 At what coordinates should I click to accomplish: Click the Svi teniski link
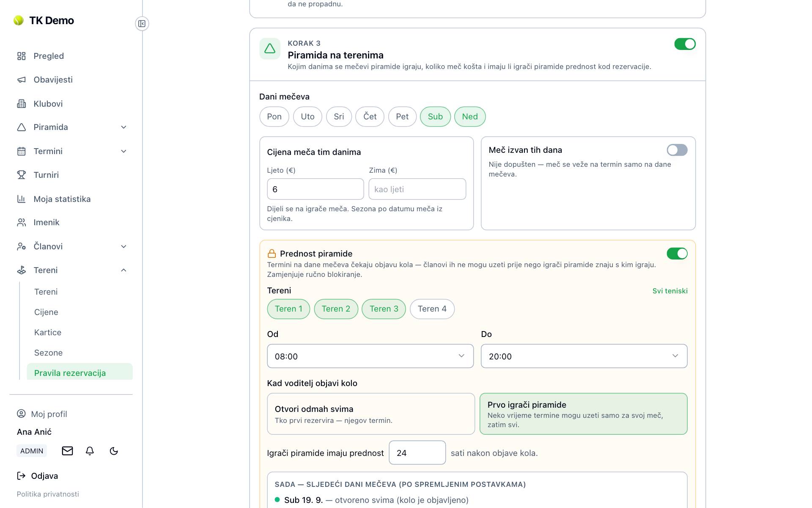pos(670,291)
